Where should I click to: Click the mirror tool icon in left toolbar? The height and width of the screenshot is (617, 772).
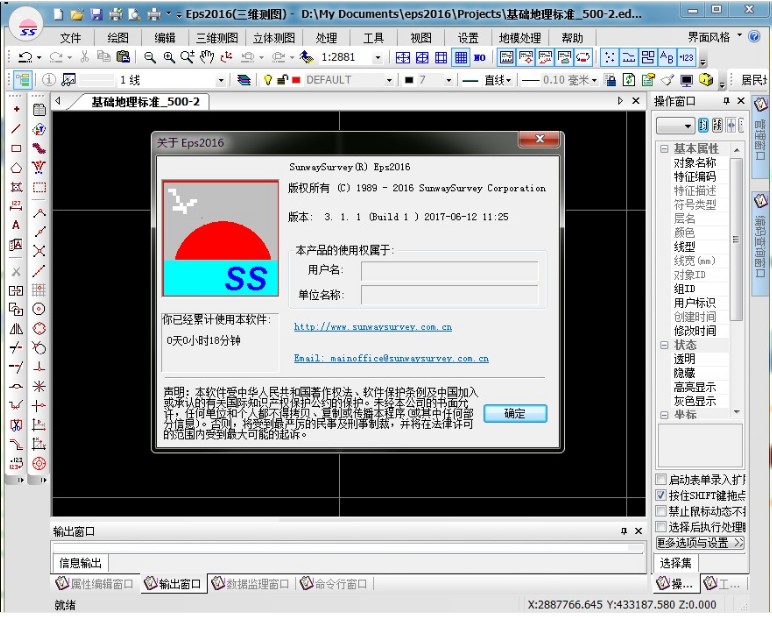(x=16, y=328)
